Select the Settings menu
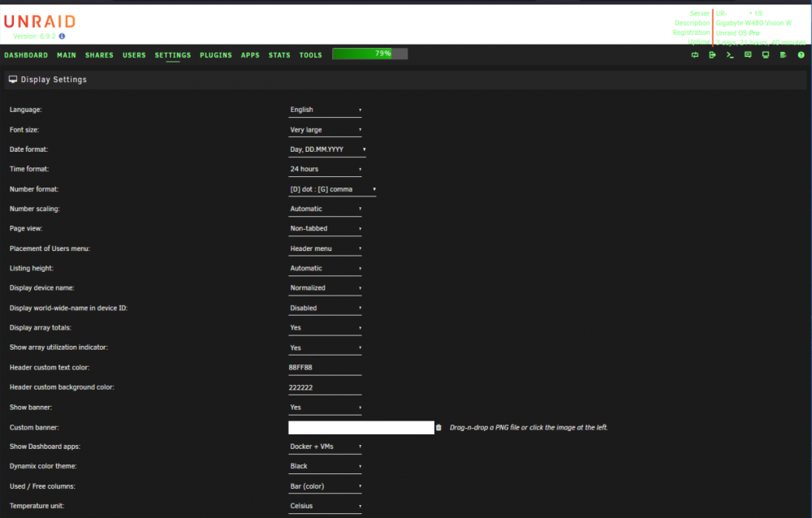 [x=173, y=55]
